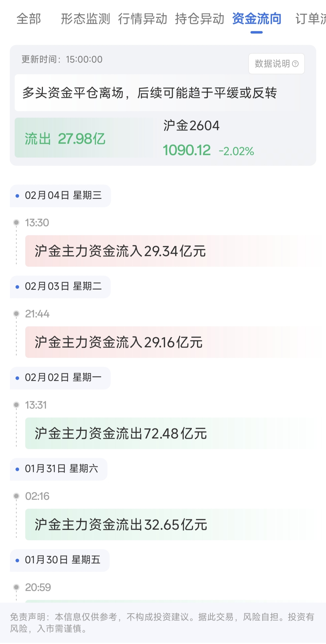Click the 02月02日 星期一 date header
326x644 pixels.
click(60, 378)
